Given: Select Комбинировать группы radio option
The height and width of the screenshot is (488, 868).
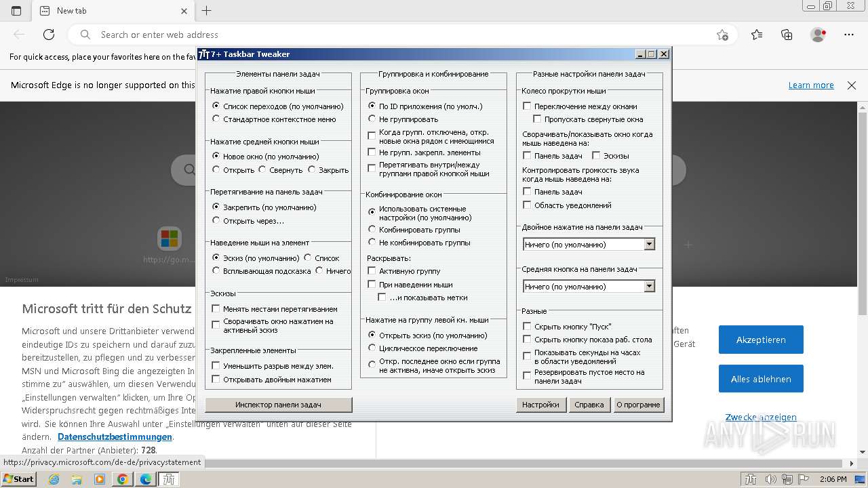Looking at the screenshot, I should coord(414,230).
